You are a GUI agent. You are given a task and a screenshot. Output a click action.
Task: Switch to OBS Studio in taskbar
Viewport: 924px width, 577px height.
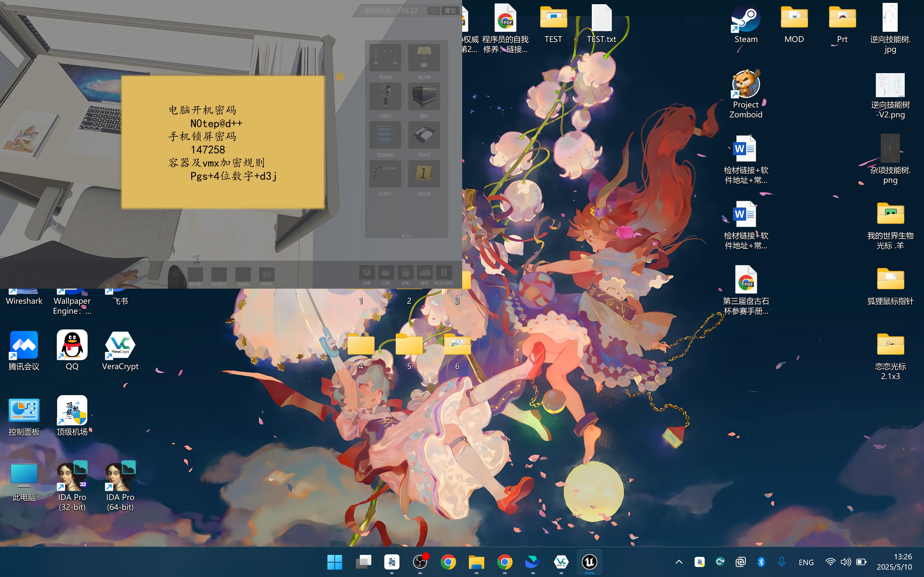(x=420, y=562)
